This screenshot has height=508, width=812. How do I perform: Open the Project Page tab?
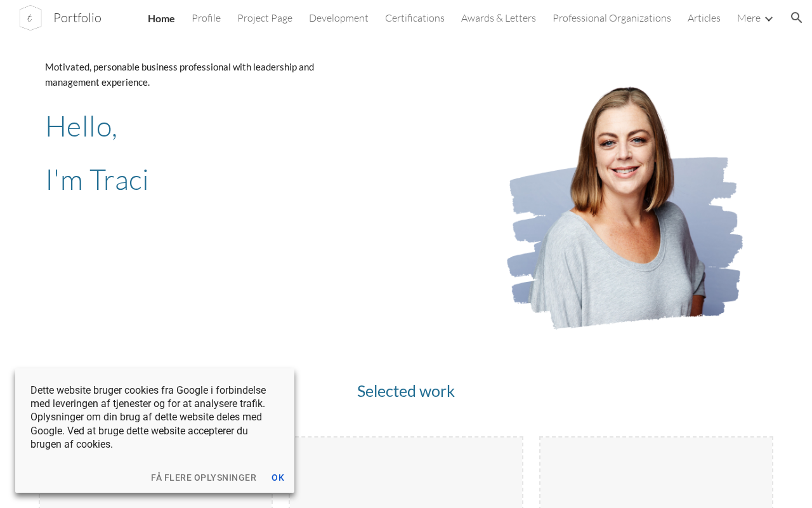(x=265, y=18)
